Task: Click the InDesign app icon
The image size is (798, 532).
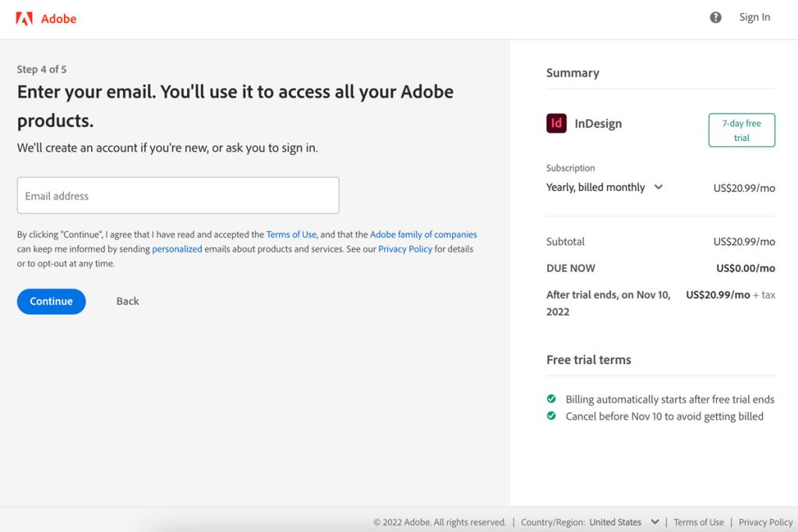Action: 556,123
